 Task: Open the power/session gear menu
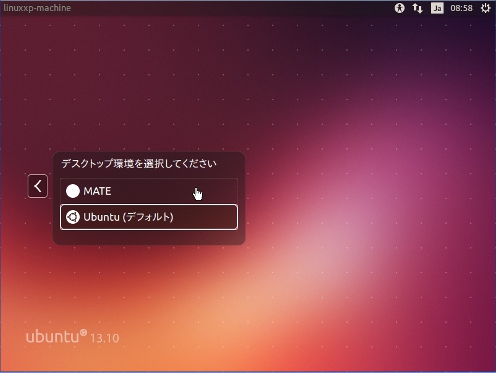tap(485, 8)
